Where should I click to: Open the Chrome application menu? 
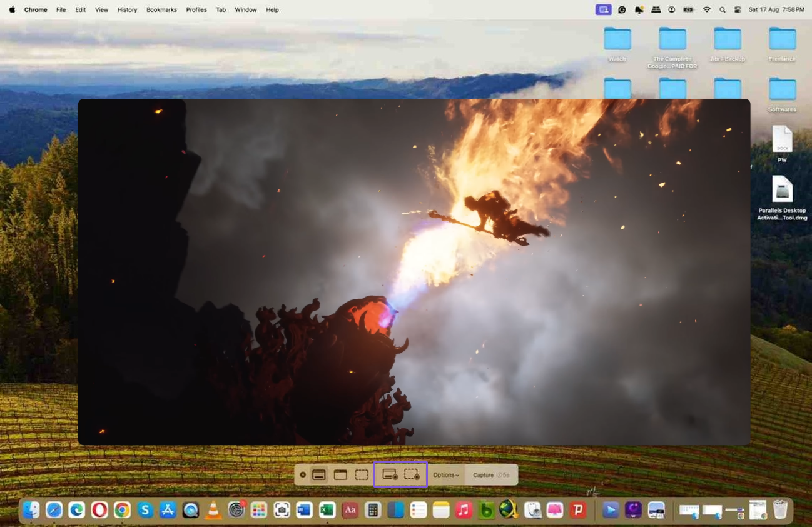pos(36,9)
